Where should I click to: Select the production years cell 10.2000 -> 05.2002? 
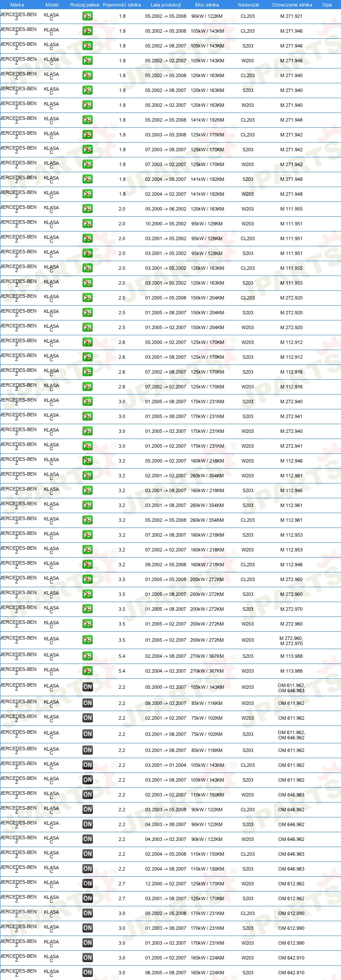(166, 224)
